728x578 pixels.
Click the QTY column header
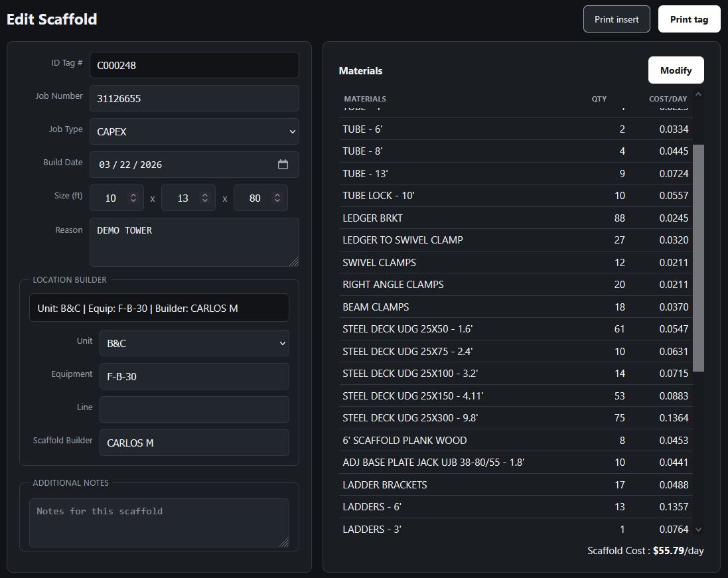coord(599,99)
